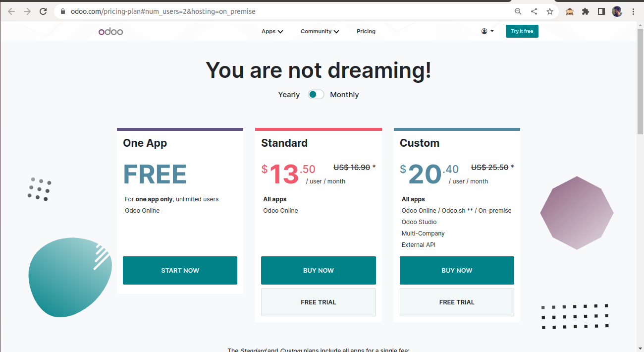Open the zoom magnifier icon in address bar
644x352 pixels.
tap(518, 11)
